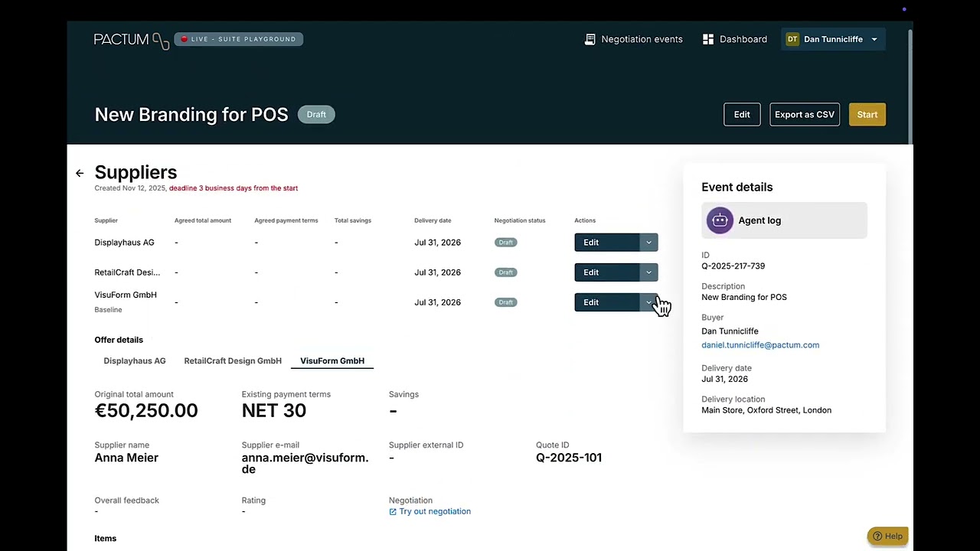Click the Try out negotiation link
This screenshot has width=980, height=551.
pos(435,512)
